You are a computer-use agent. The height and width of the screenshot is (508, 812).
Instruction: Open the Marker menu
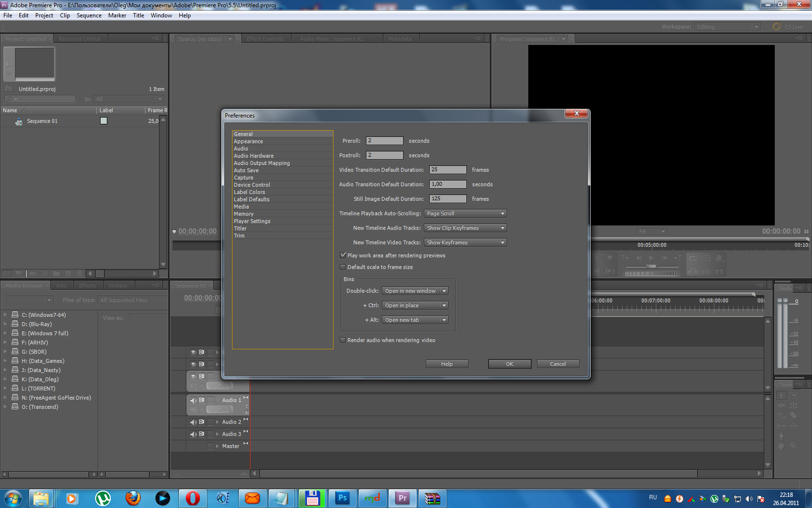(117, 15)
